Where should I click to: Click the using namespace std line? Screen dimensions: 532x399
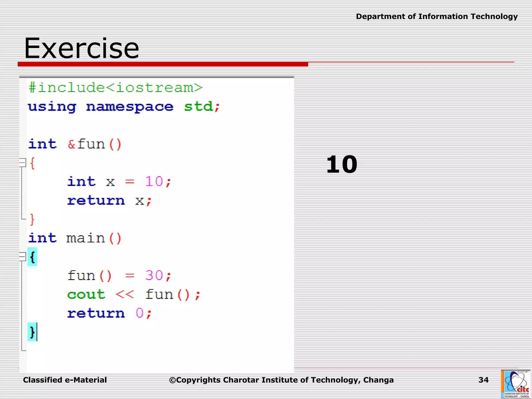[x=124, y=107]
